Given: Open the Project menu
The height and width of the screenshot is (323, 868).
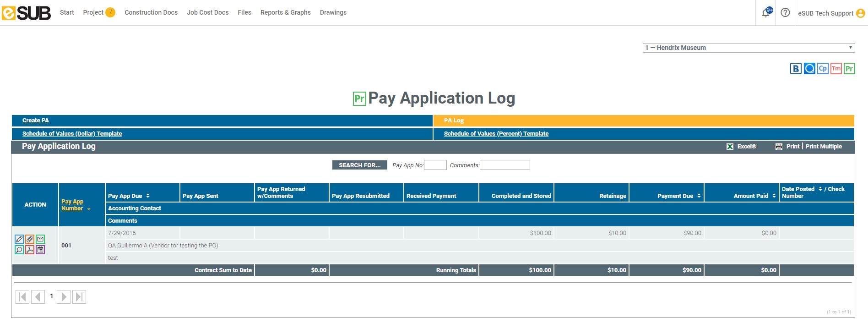Looking at the screenshot, I should pos(93,12).
